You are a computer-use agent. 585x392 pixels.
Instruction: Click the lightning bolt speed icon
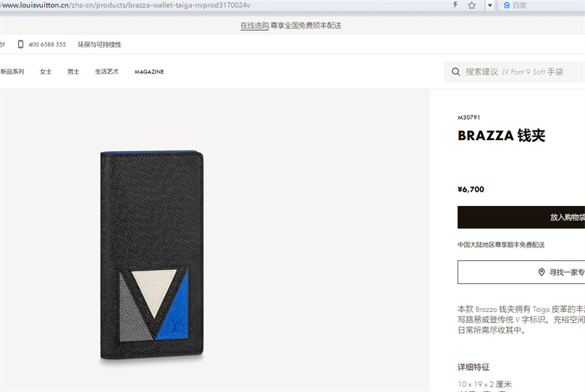point(455,4)
